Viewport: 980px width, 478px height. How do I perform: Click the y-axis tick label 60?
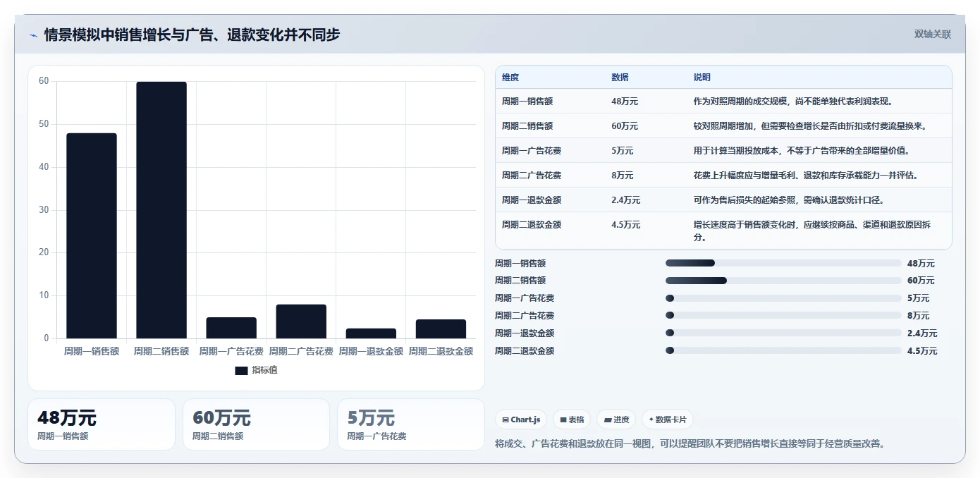(44, 81)
